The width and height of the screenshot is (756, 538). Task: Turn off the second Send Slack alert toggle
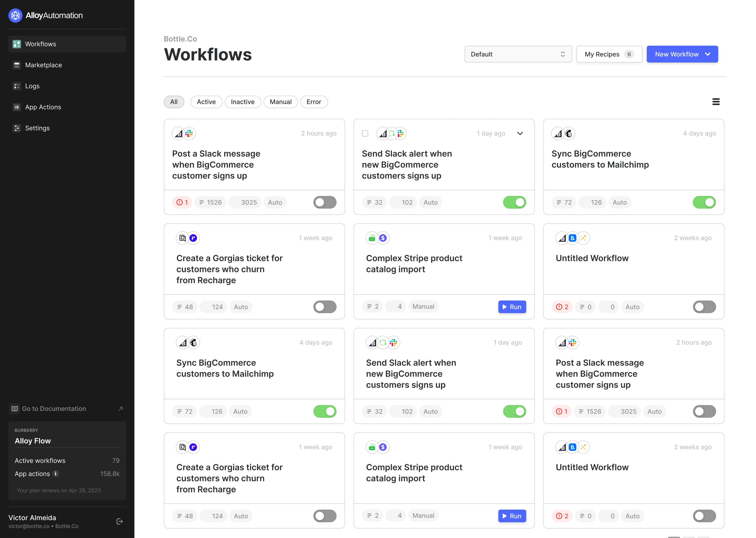coord(515,411)
